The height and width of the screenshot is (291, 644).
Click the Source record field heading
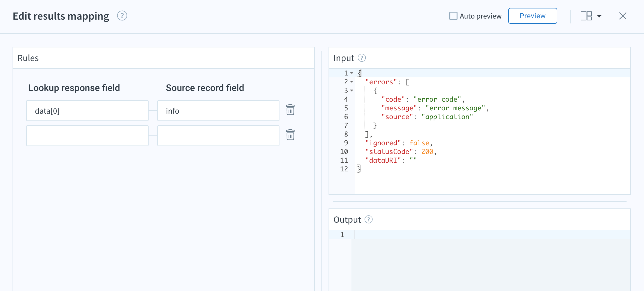tap(205, 88)
